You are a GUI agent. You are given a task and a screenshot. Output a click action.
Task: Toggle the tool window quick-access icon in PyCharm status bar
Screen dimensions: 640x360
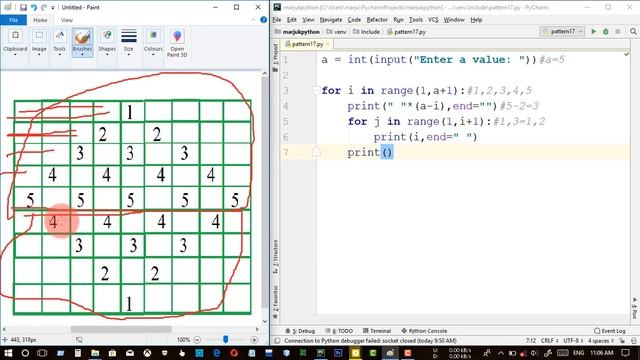tap(277, 340)
